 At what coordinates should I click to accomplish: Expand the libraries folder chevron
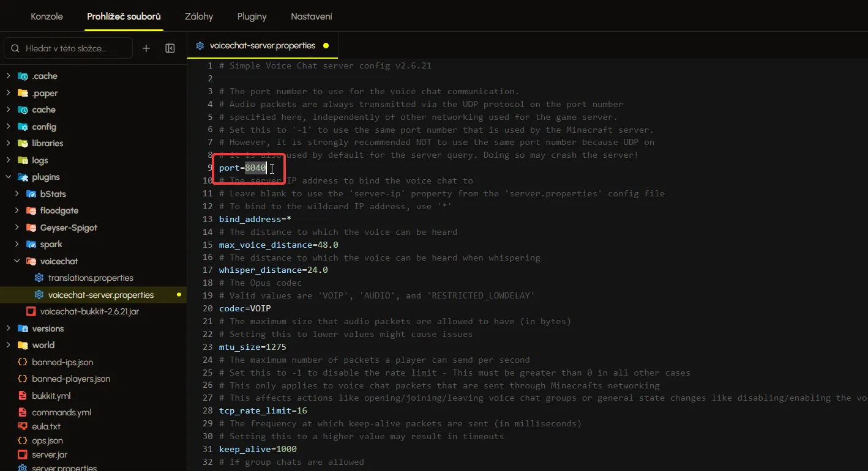(x=8, y=144)
